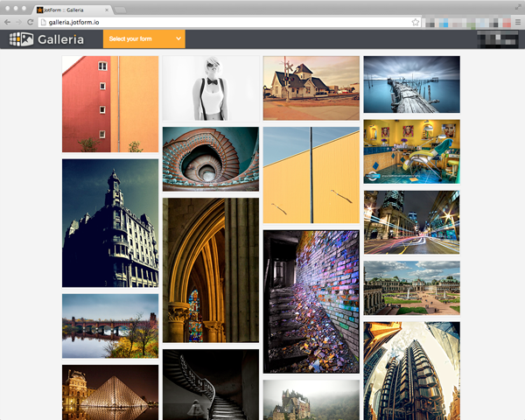Viewport: 525px width, 420px height.
Task: Click the Galleria logo icon
Action: [x=21, y=39]
